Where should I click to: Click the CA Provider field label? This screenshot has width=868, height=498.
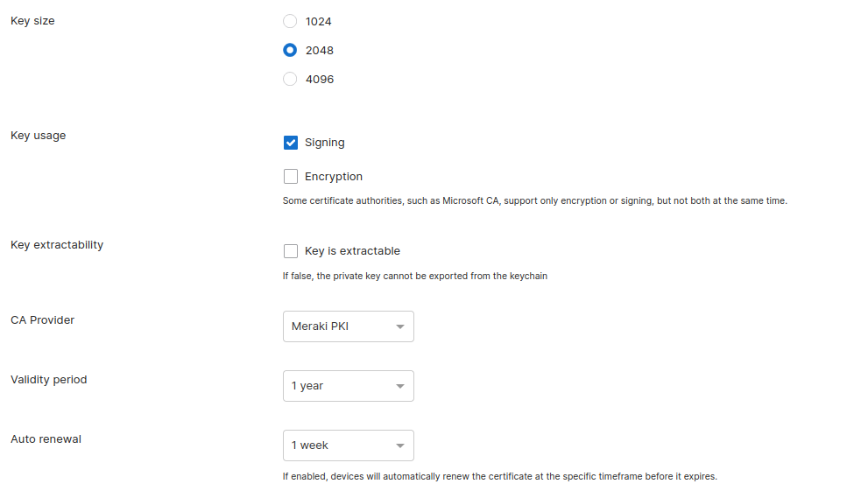click(42, 320)
